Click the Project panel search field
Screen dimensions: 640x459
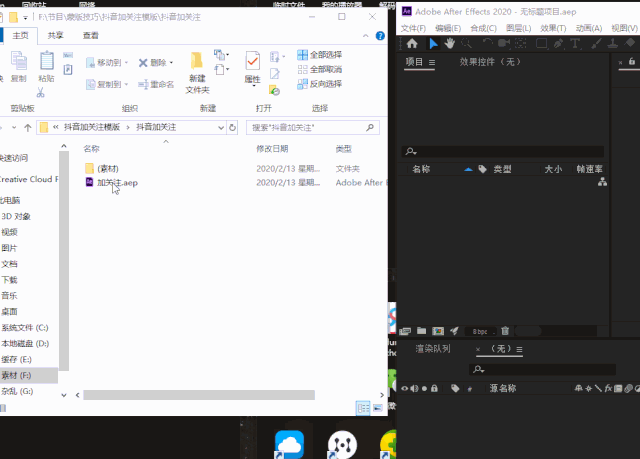click(x=502, y=152)
